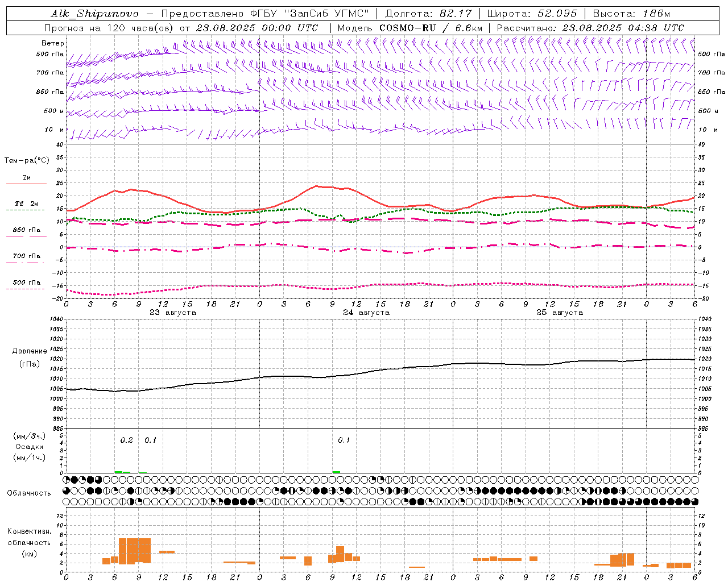Click the date label 24 августа
The width and height of the screenshot is (728, 582).
366,313
